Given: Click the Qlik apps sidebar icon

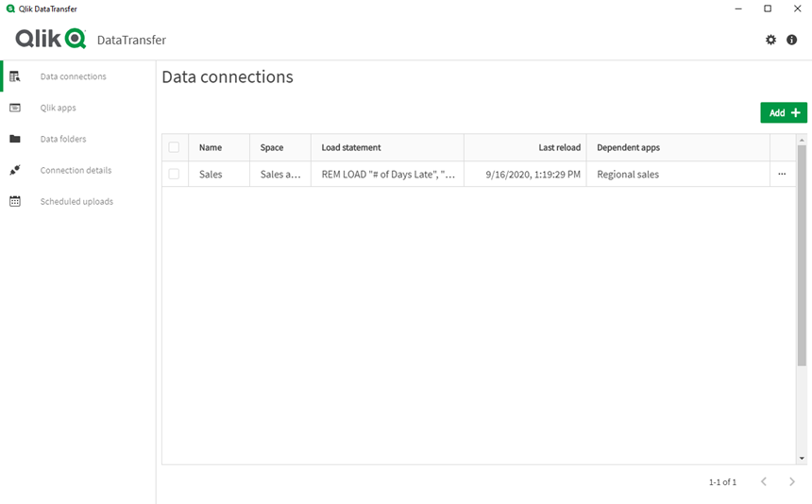Looking at the screenshot, I should 15,108.
